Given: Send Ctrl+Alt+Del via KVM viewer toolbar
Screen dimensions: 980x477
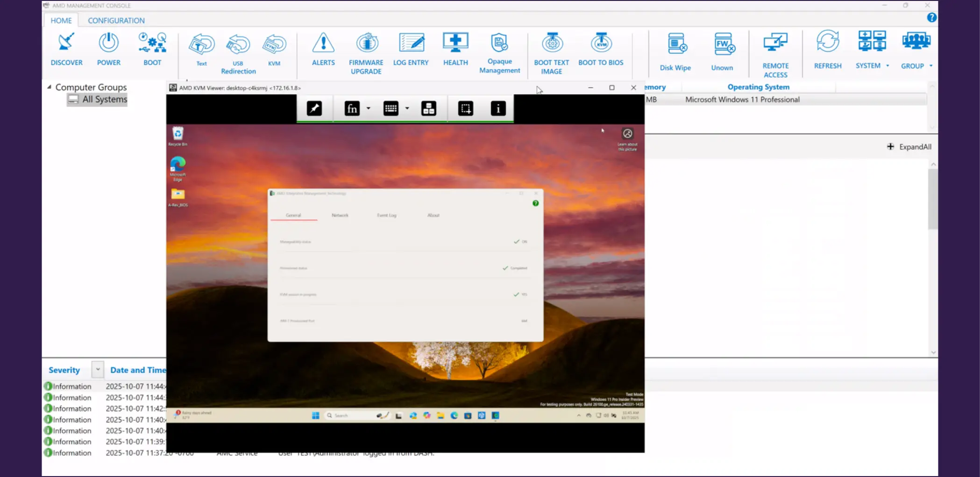Looking at the screenshot, I should pos(429,108).
